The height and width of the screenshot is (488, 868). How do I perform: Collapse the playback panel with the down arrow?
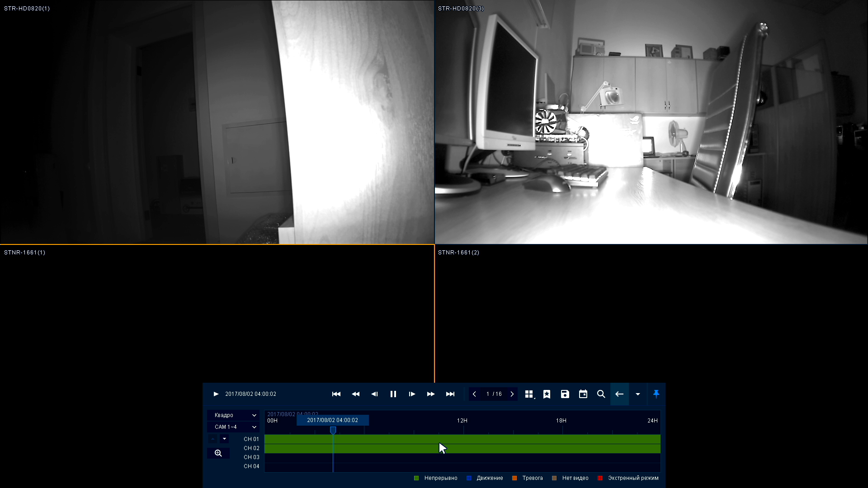point(637,394)
